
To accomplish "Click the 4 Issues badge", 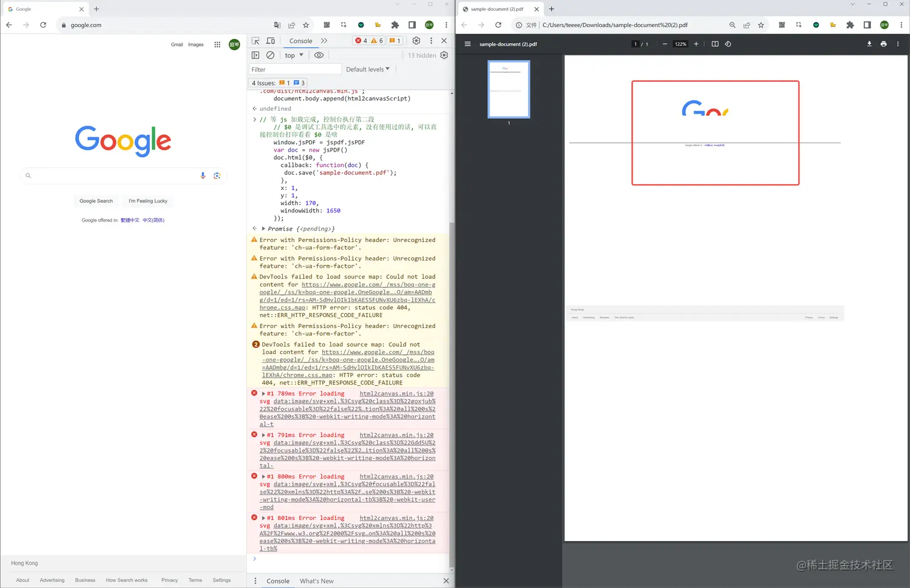I will click(x=278, y=83).
